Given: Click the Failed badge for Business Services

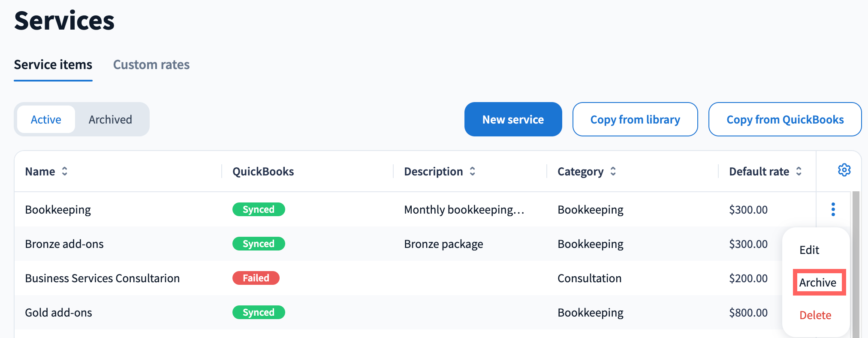Looking at the screenshot, I should [256, 278].
